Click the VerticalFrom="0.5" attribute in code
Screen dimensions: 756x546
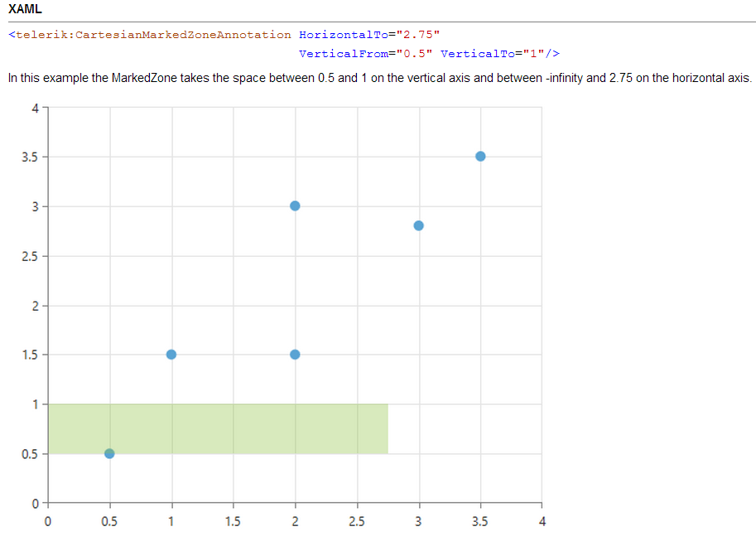pyautogui.click(x=366, y=54)
